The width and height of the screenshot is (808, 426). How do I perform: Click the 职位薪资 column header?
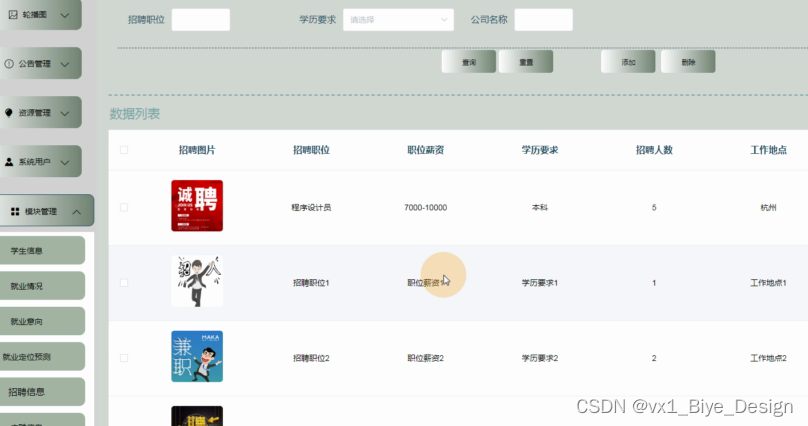[x=426, y=150]
